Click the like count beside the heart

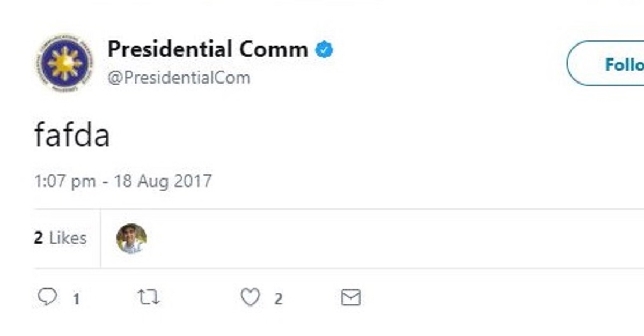pyautogui.click(x=278, y=299)
